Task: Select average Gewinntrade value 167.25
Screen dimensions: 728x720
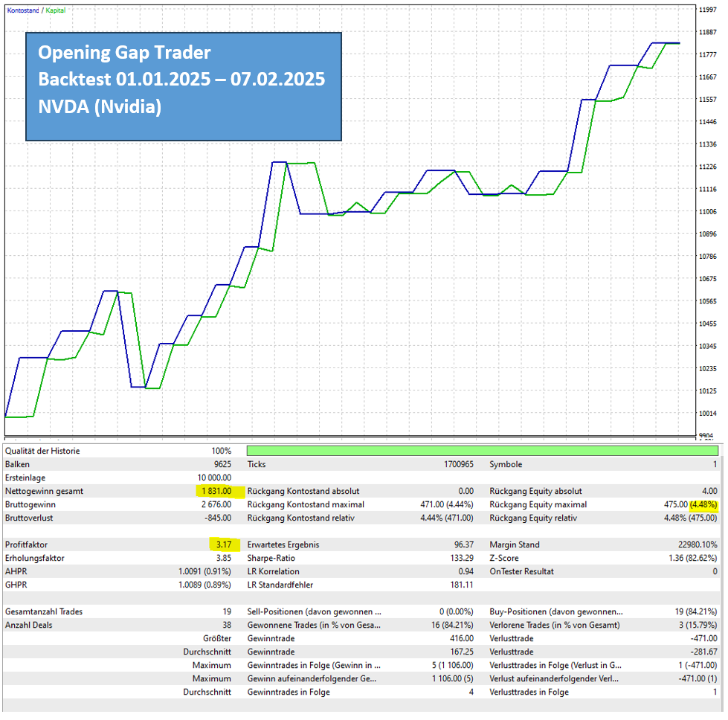Action: tap(462, 652)
